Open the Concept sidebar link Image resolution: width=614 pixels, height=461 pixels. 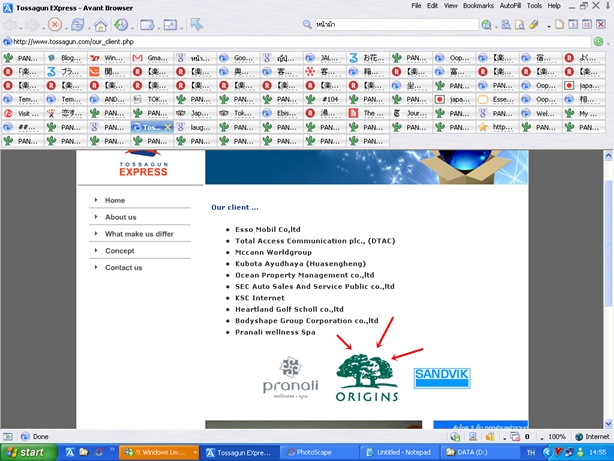tap(119, 251)
